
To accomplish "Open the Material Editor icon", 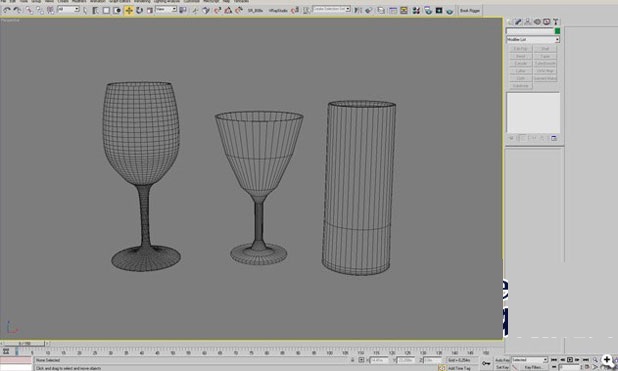I will (x=416, y=10).
